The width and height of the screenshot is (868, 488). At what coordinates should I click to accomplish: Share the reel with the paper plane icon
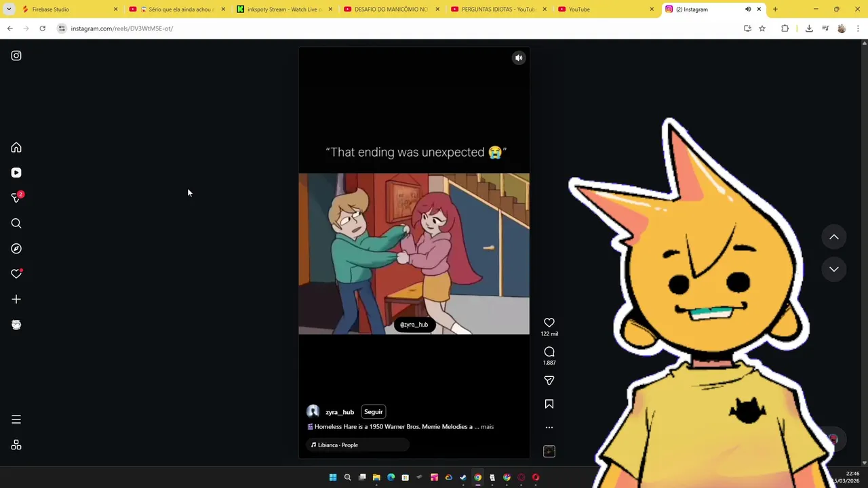coord(549,381)
